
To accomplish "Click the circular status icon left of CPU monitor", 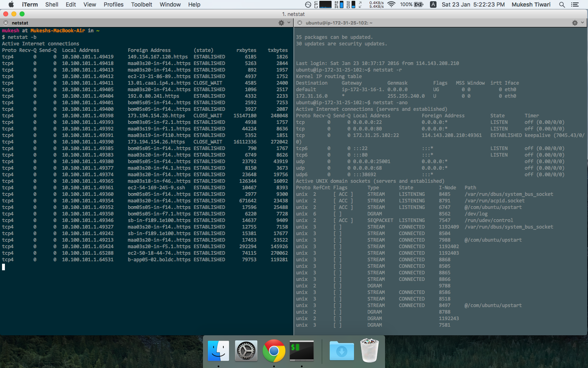I will point(308,4).
